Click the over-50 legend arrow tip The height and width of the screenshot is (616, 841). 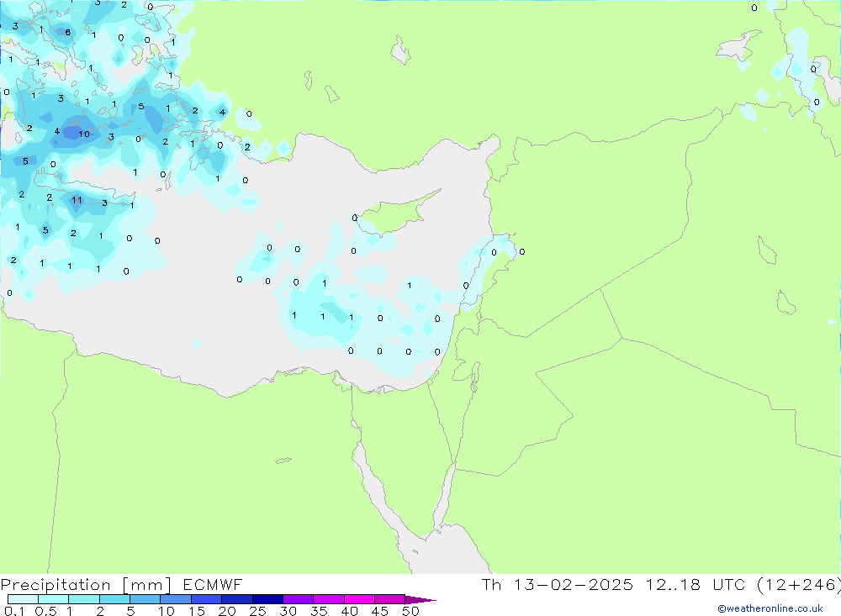coord(420,600)
